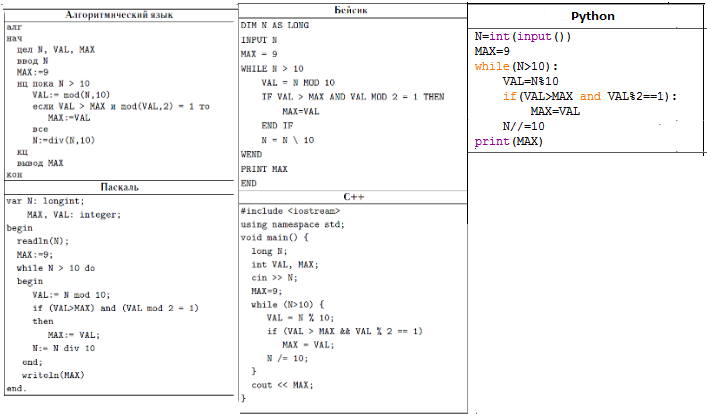
Task: Select the line 'VAL = N MOD 10'
Action: pyautogui.click(x=298, y=83)
